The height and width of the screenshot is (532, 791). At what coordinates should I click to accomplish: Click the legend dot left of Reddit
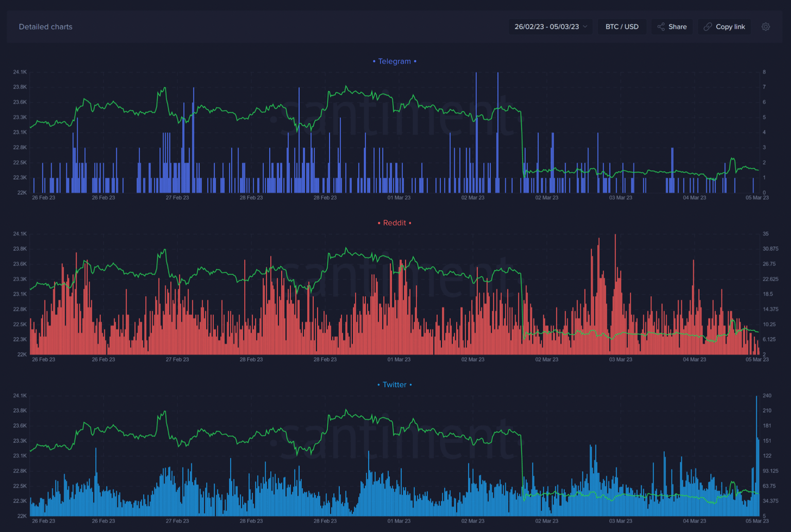click(378, 223)
